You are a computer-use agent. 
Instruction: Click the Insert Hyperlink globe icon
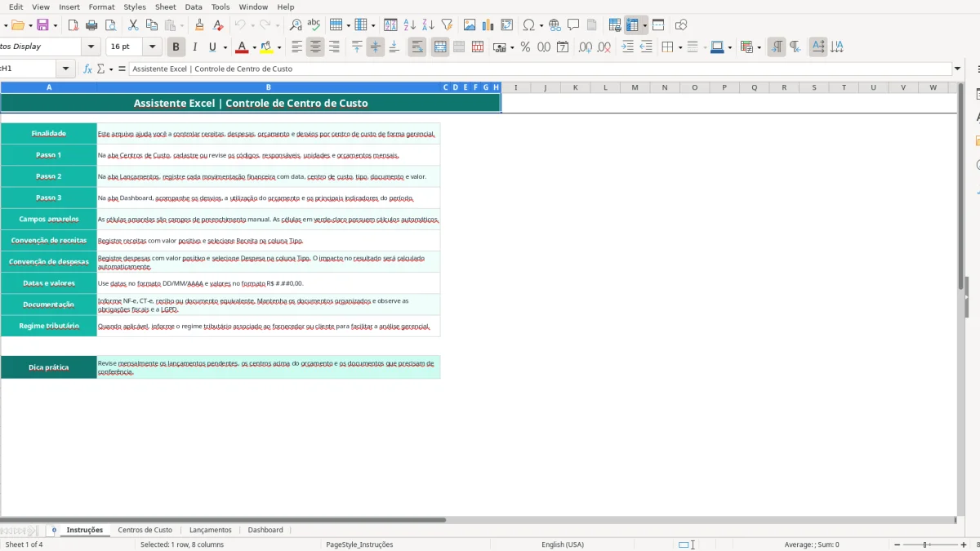click(555, 25)
